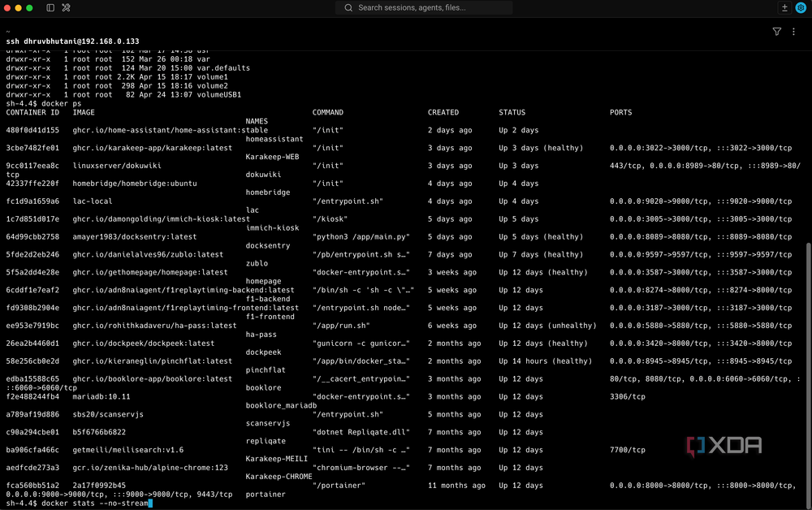Select the mariadb:10.11 image text
This screenshot has height=510, width=812.
[x=101, y=396]
